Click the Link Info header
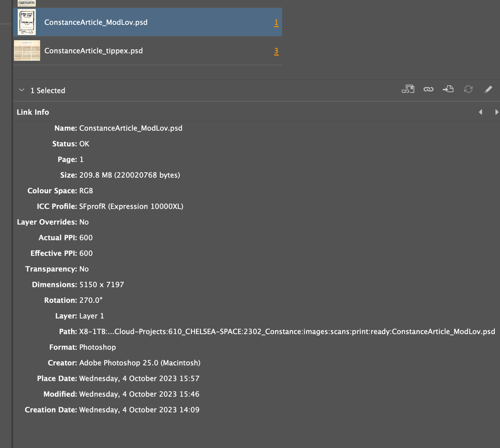This screenshot has width=500, height=448. [33, 112]
